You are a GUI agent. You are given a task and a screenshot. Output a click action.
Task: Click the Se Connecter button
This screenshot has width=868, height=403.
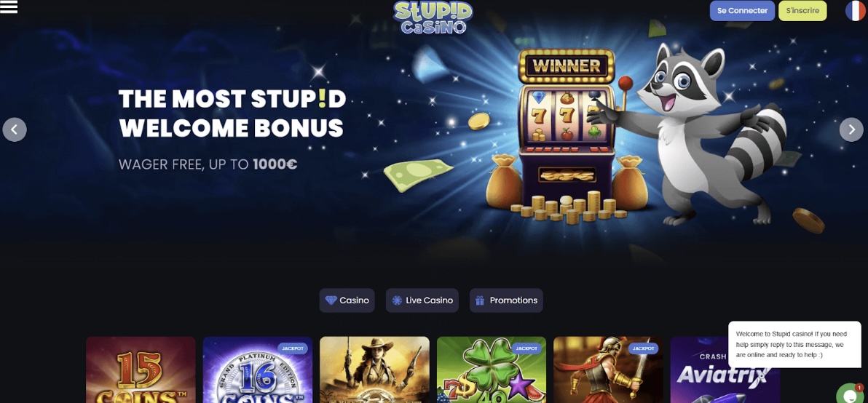[742, 10]
